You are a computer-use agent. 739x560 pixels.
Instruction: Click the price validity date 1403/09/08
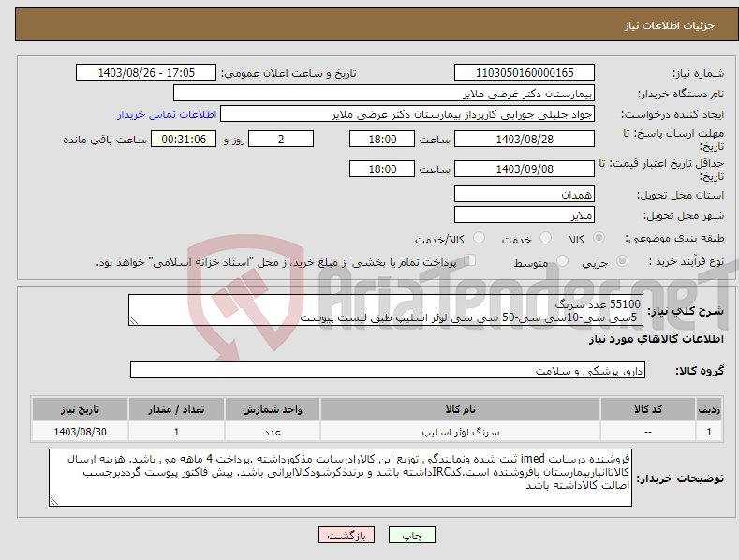click(x=525, y=169)
